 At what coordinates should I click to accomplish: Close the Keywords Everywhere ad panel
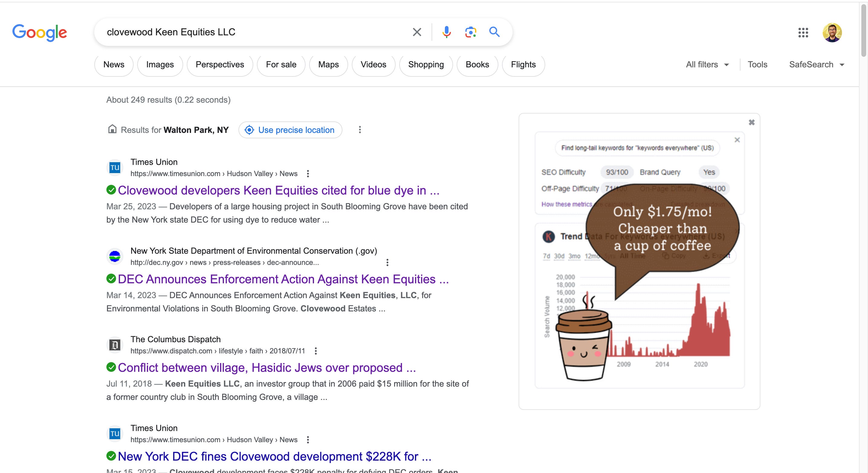tap(751, 123)
